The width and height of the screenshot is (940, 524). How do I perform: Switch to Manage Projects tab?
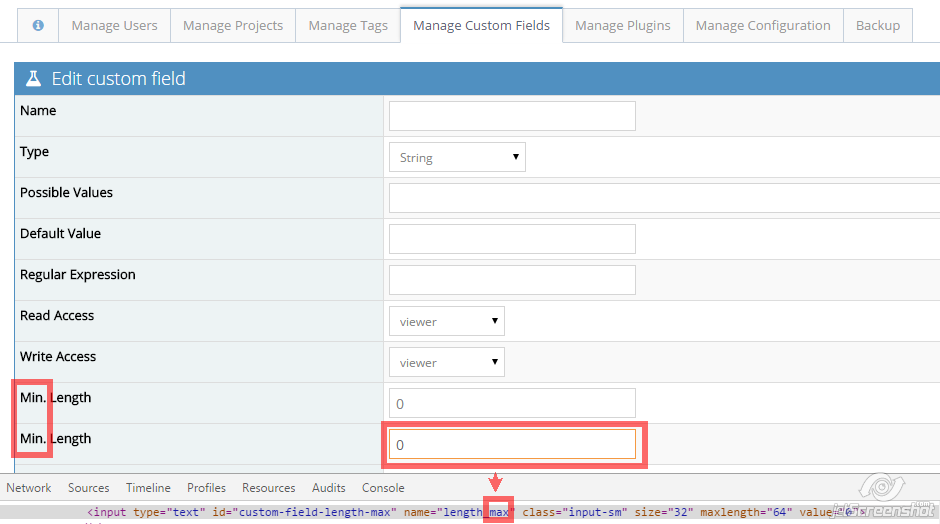point(233,26)
